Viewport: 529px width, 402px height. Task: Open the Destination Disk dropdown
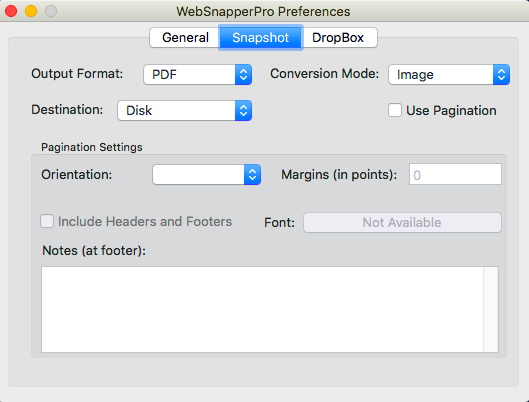tap(184, 110)
